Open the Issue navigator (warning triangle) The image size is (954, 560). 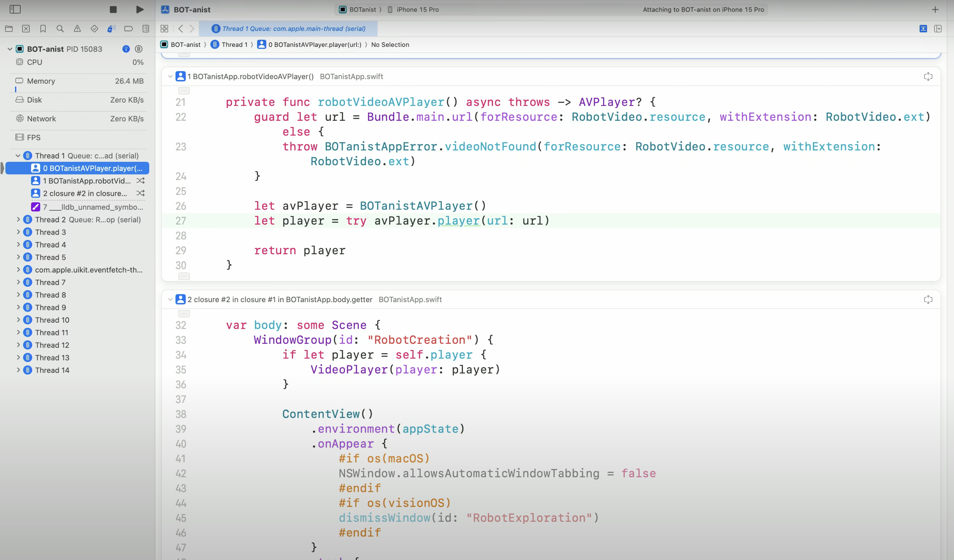tap(77, 29)
